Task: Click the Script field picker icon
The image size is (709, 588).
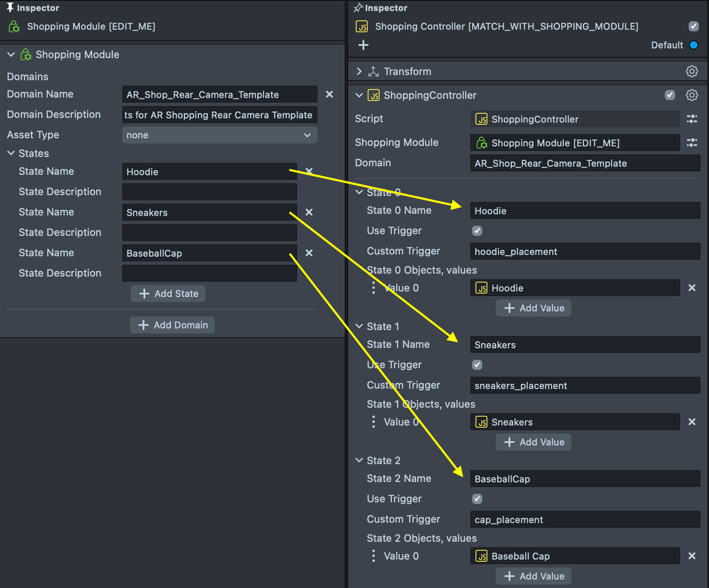Action: [692, 119]
